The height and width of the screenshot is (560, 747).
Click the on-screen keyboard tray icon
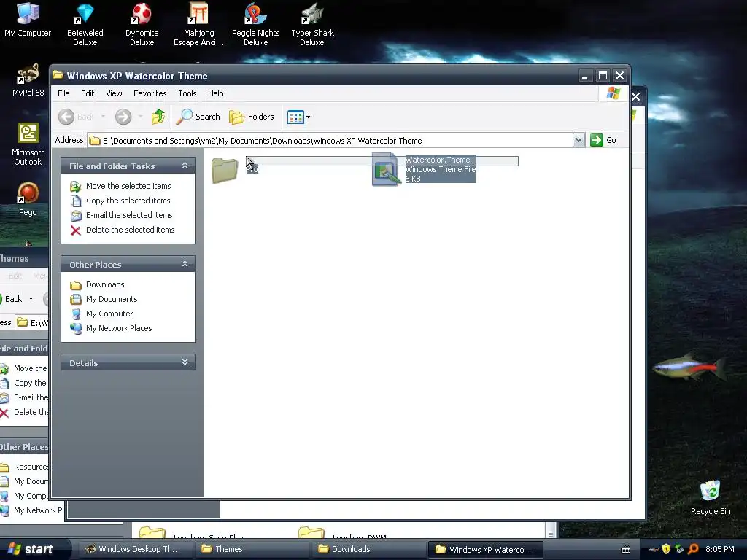tap(626, 550)
